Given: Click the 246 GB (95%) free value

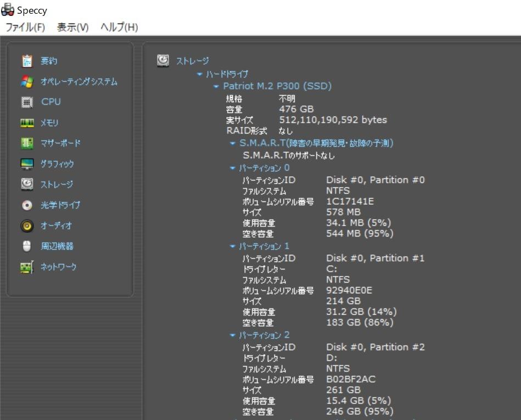Looking at the screenshot, I should coord(360,411).
